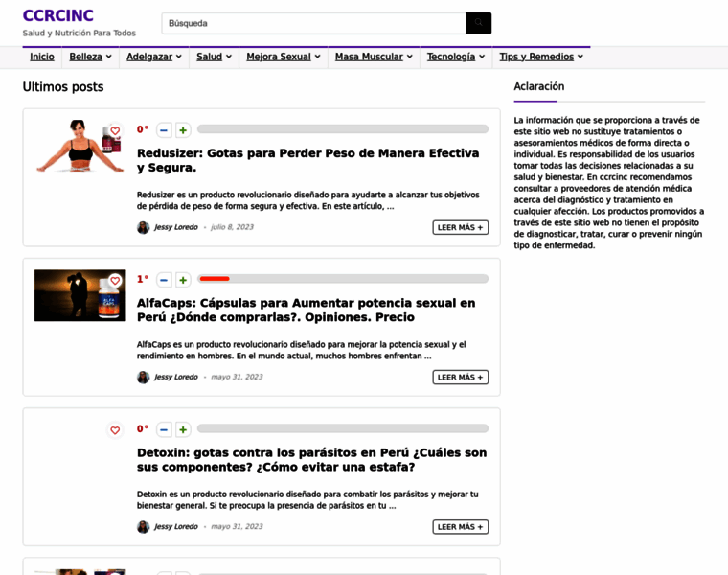Upvote the AlfaCaps post with plus button
This screenshot has height=575, width=728.
click(183, 280)
